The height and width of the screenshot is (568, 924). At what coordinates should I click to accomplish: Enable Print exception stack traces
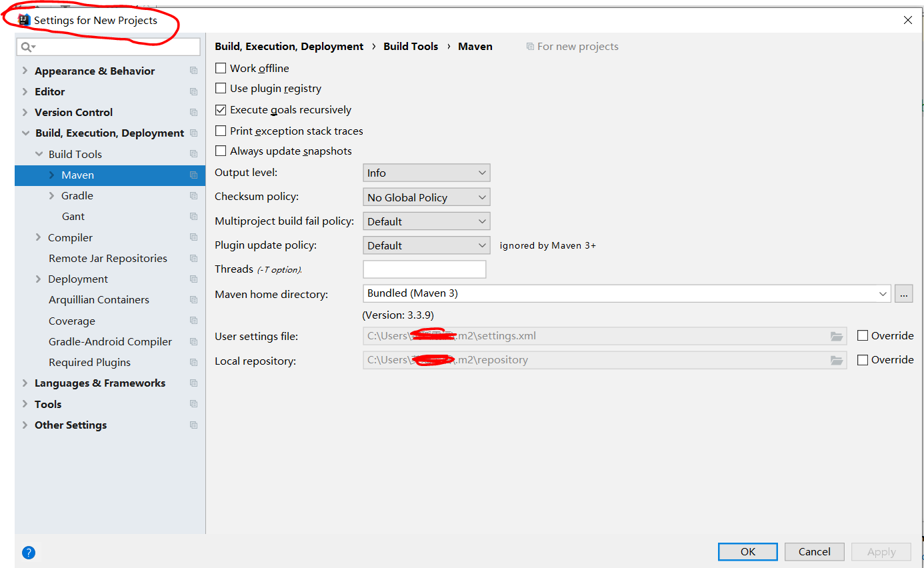point(221,131)
